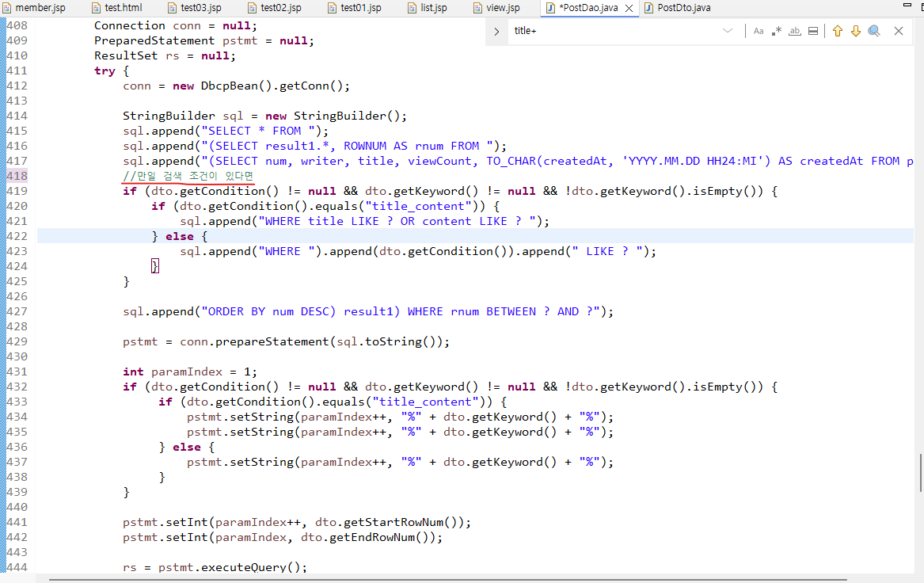Click the member.jsp tab file icon
Image resolution: width=924 pixels, height=583 pixels.
6,8
